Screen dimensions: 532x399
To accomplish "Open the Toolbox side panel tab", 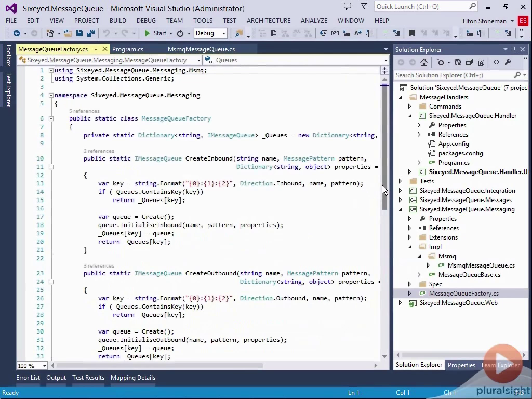I will click(x=8, y=54).
